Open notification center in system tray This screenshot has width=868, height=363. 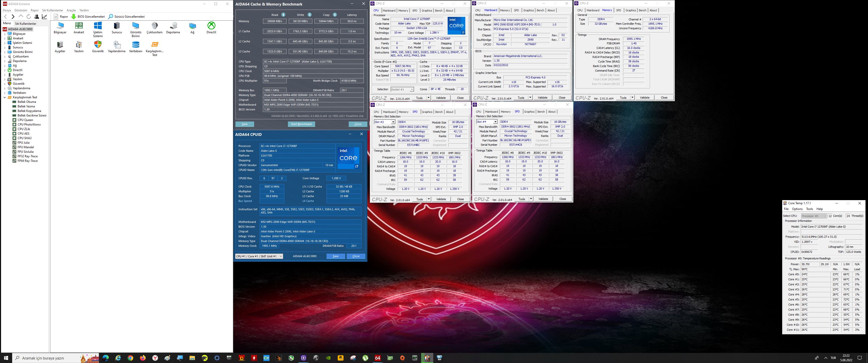click(860, 358)
